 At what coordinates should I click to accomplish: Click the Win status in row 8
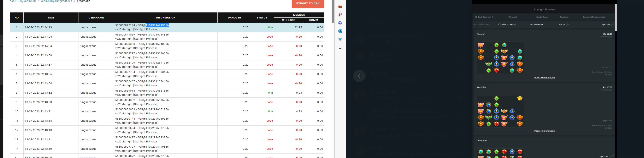270,93
